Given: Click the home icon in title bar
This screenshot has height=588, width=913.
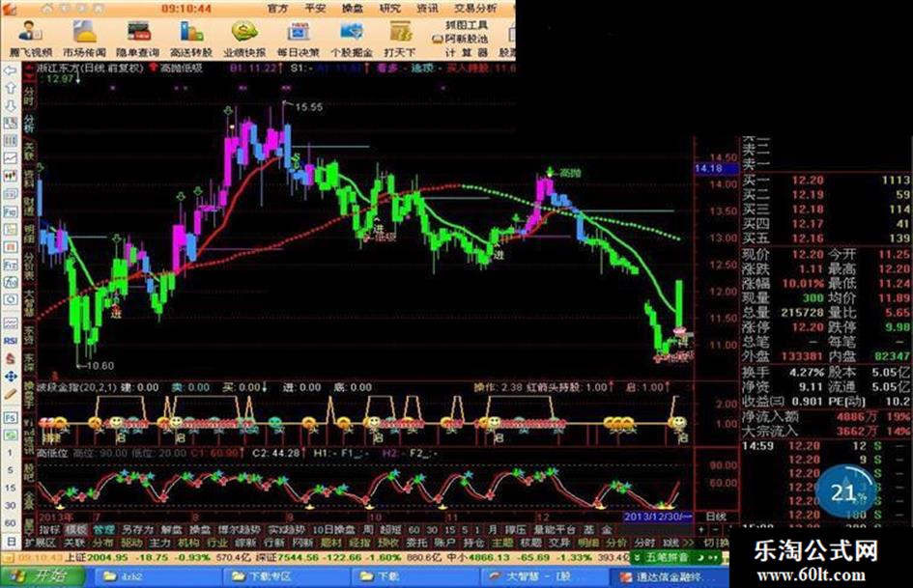Looking at the screenshot, I should (x=47, y=8).
